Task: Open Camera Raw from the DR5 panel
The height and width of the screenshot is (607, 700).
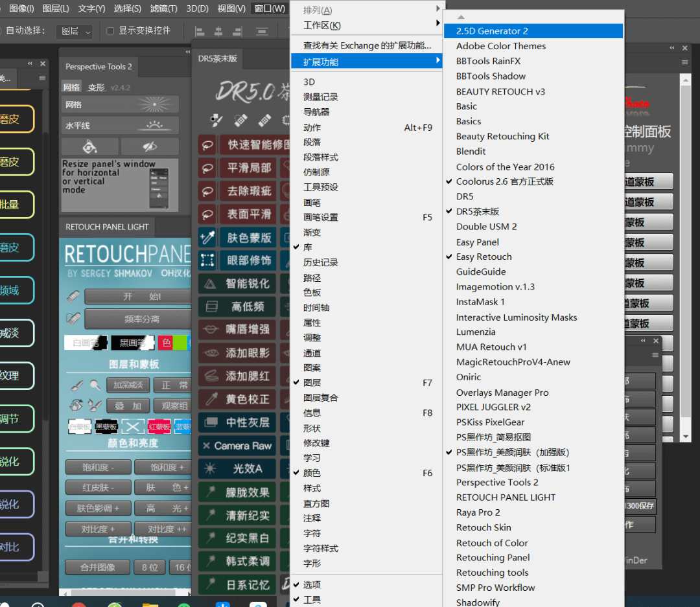Action: point(237,445)
